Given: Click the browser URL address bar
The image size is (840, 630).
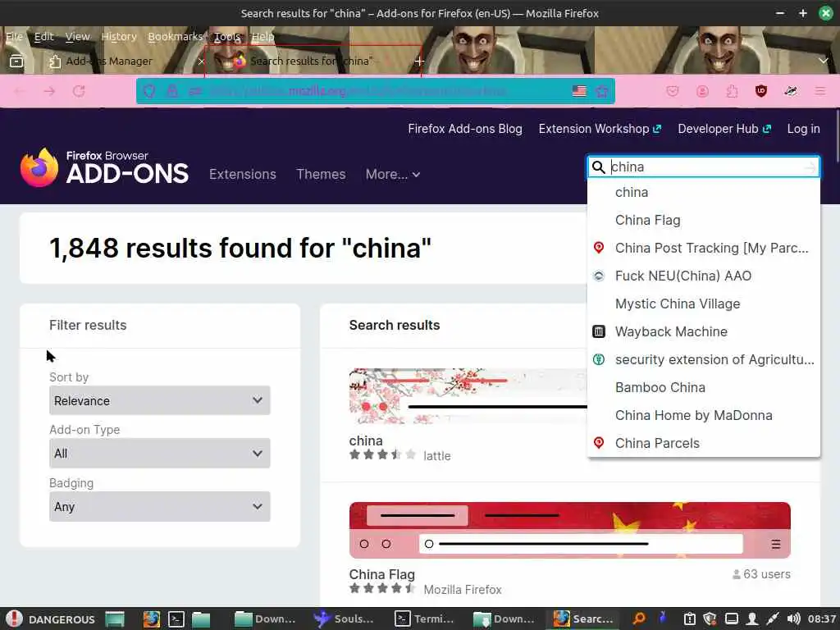Looking at the screenshot, I should [376, 91].
